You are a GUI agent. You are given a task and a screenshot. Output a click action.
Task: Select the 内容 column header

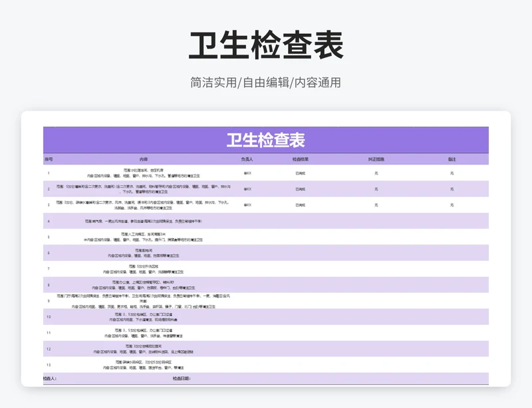144,159
